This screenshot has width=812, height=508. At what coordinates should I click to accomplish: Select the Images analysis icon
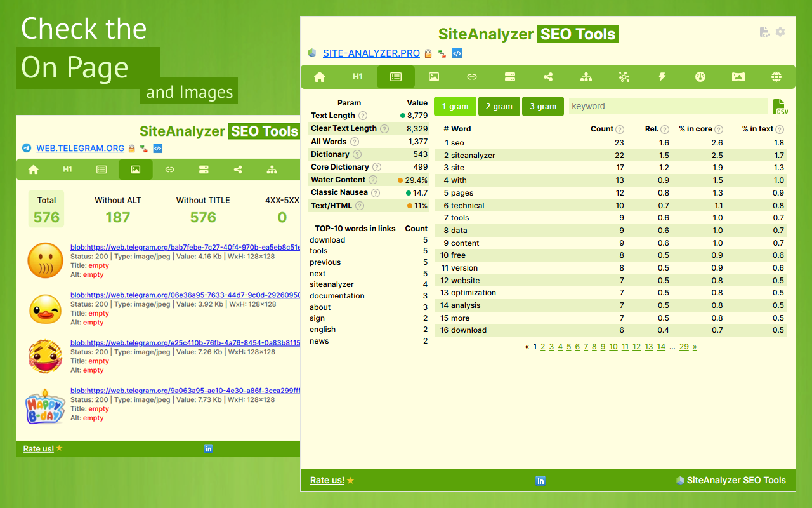pos(434,77)
